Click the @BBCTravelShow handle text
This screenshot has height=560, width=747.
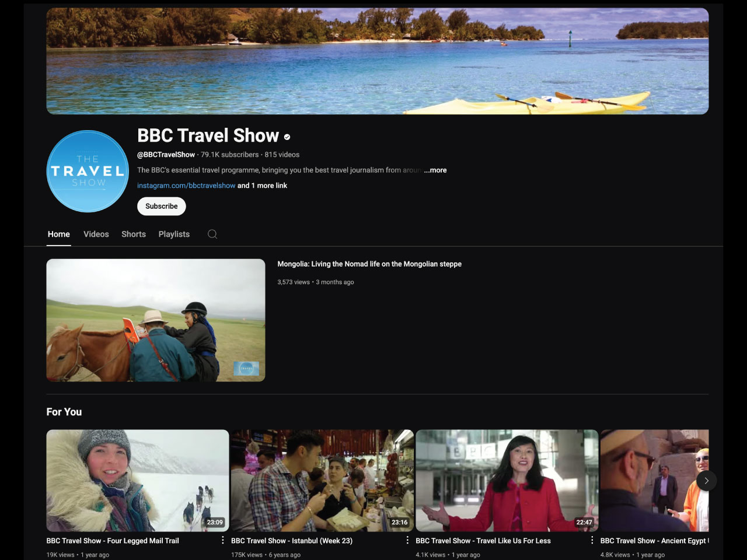tap(166, 155)
